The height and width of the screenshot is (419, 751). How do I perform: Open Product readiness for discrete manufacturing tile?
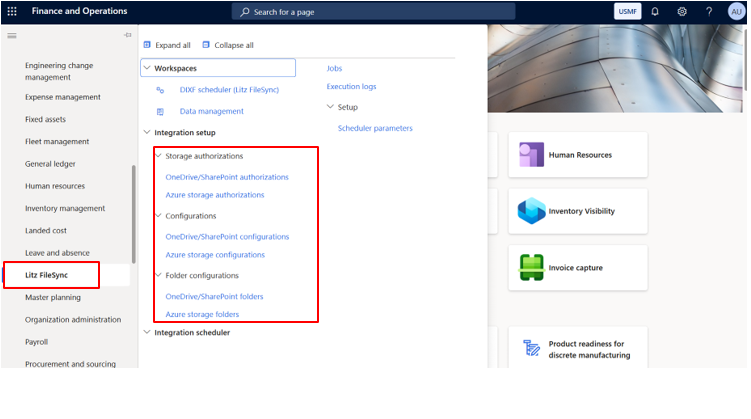578,348
